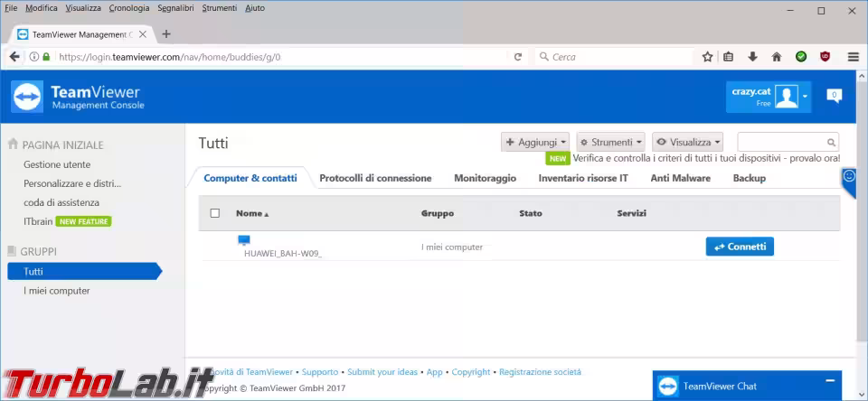Select the Tutti group
This screenshot has height=401, width=868.
pos(85,272)
